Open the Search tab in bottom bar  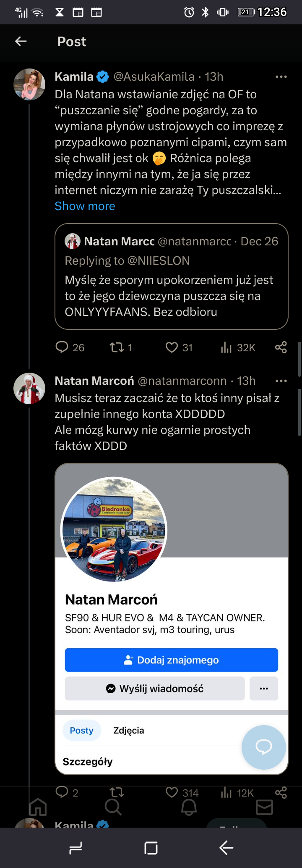coord(113,807)
